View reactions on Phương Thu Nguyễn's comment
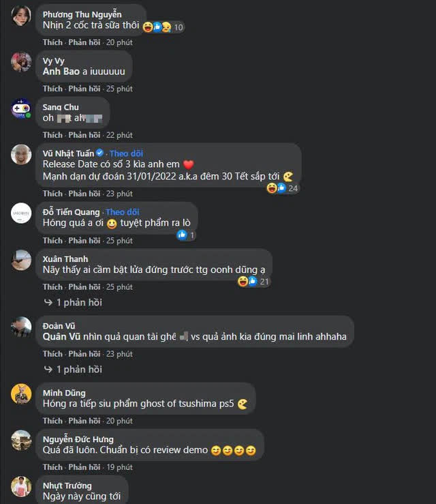 click(163, 27)
